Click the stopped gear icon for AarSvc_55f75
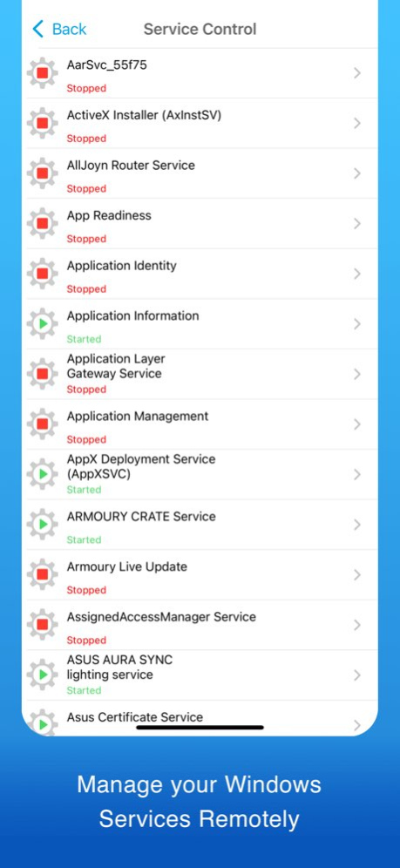The width and height of the screenshot is (400, 868). (x=43, y=73)
